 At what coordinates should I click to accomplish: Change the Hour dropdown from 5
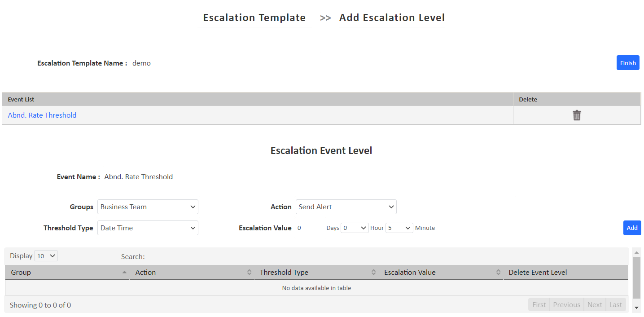(x=399, y=228)
